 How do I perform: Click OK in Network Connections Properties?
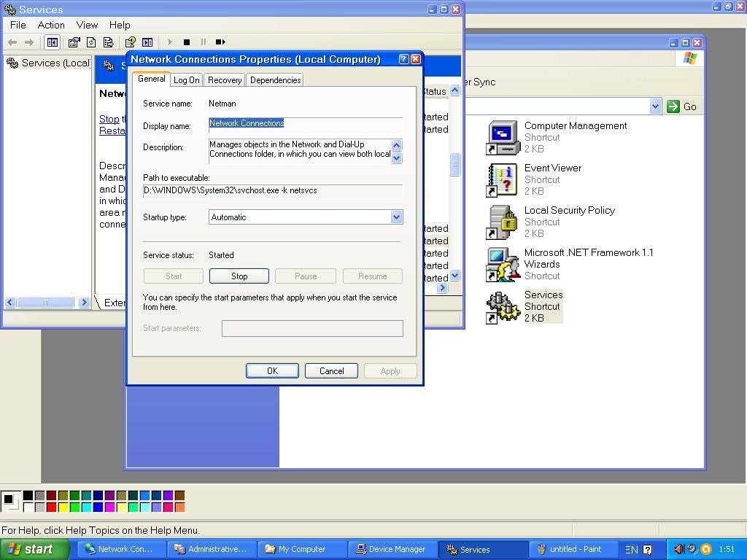(273, 371)
